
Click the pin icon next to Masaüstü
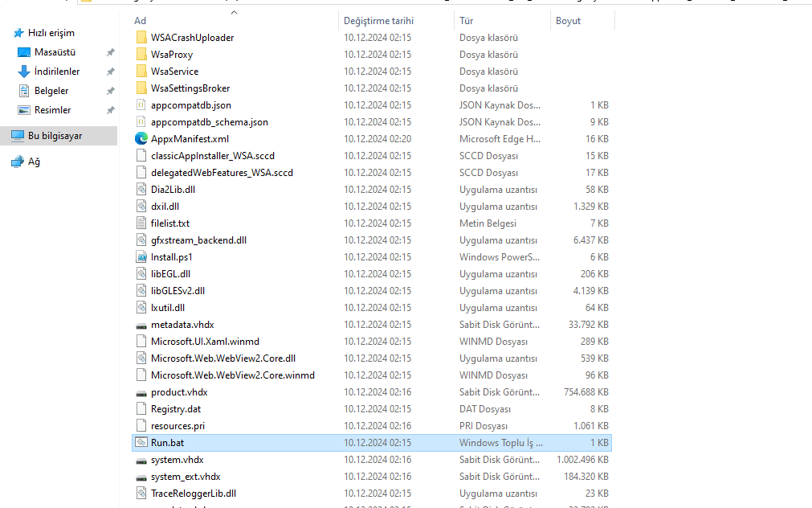click(x=110, y=52)
